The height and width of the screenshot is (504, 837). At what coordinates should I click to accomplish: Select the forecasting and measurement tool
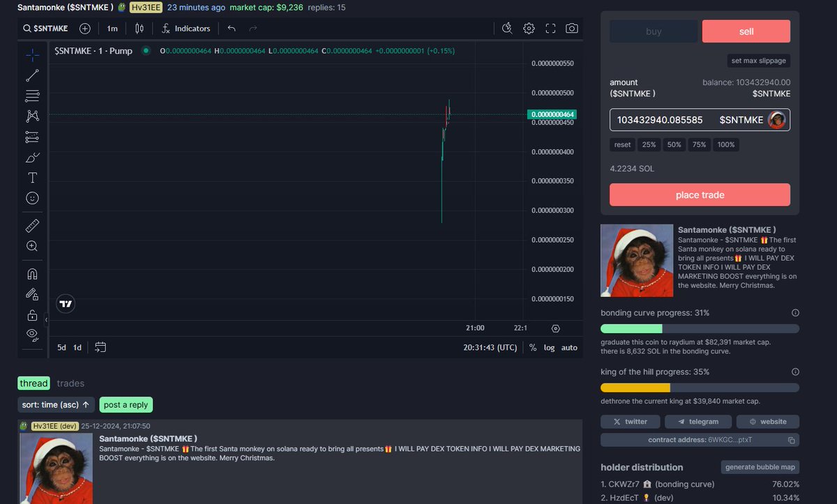pyautogui.click(x=32, y=137)
